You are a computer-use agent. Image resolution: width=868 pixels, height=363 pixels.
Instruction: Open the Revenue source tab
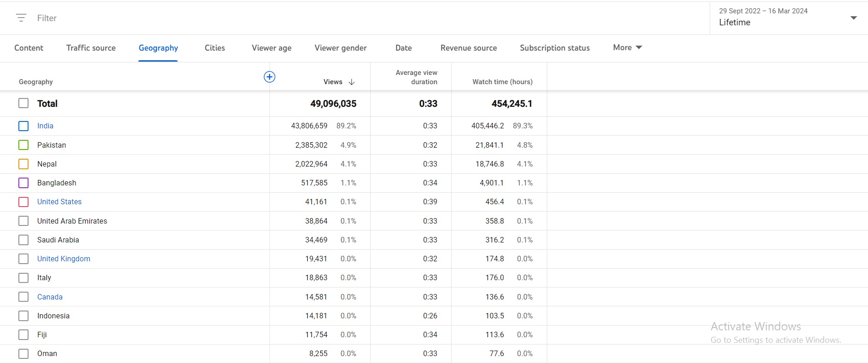[469, 48]
